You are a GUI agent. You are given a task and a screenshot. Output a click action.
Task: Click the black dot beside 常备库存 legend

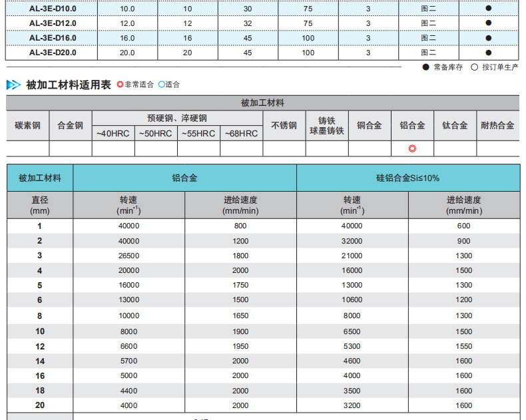pyautogui.click(x=425, y=67)
